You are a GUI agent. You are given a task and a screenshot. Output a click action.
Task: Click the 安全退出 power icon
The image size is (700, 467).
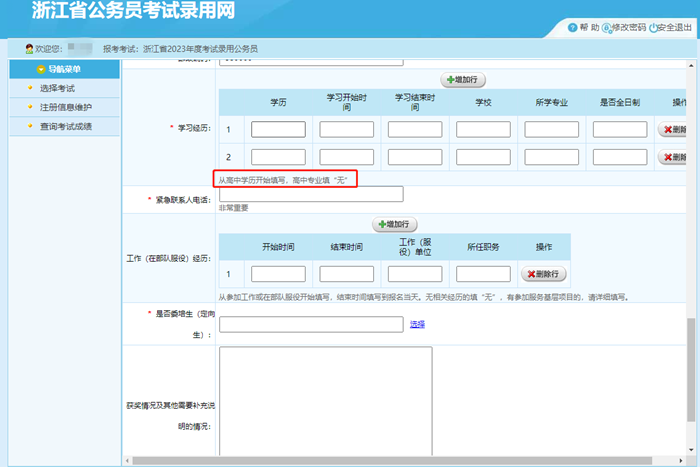point(654,27)
